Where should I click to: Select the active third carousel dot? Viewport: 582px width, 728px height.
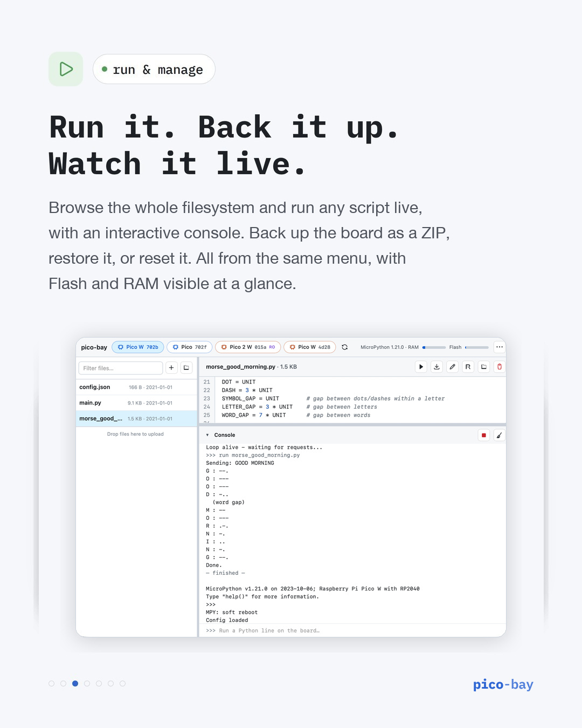pyautogui.click(x=75, y=683)
